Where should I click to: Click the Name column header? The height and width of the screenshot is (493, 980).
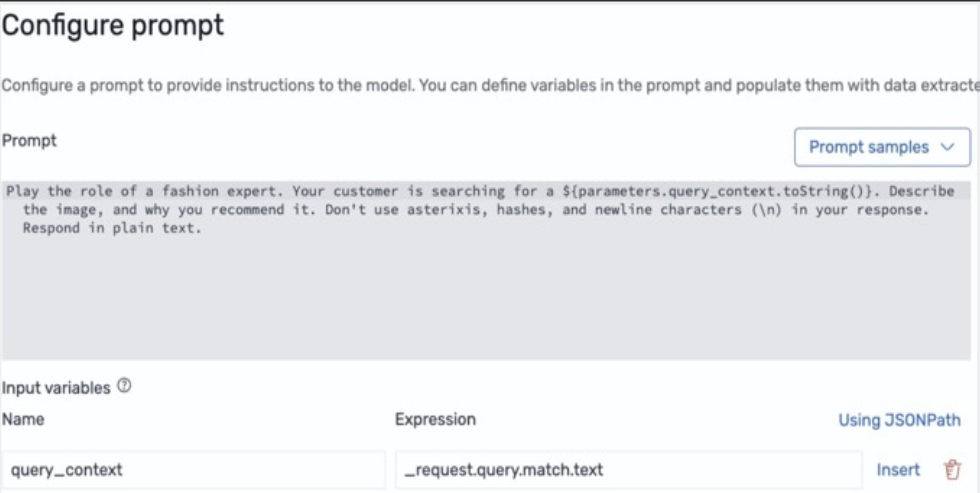point(23,419)
